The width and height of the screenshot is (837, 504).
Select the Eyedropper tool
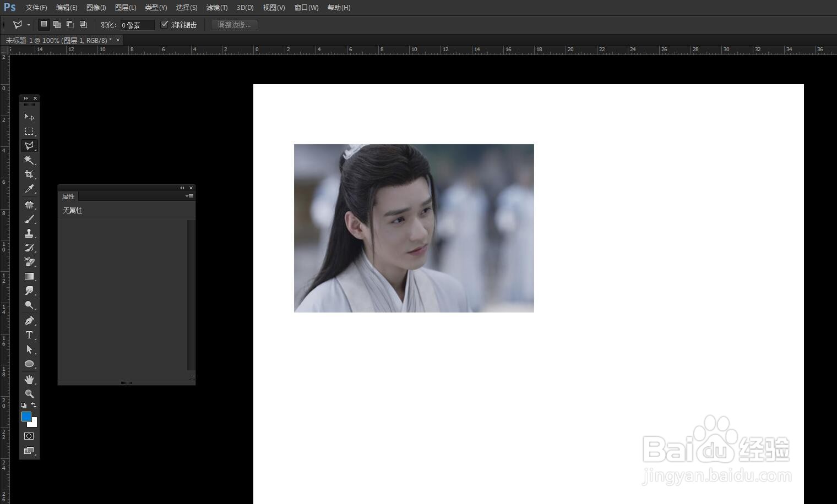pyautogui.click(x=29, y=189)
